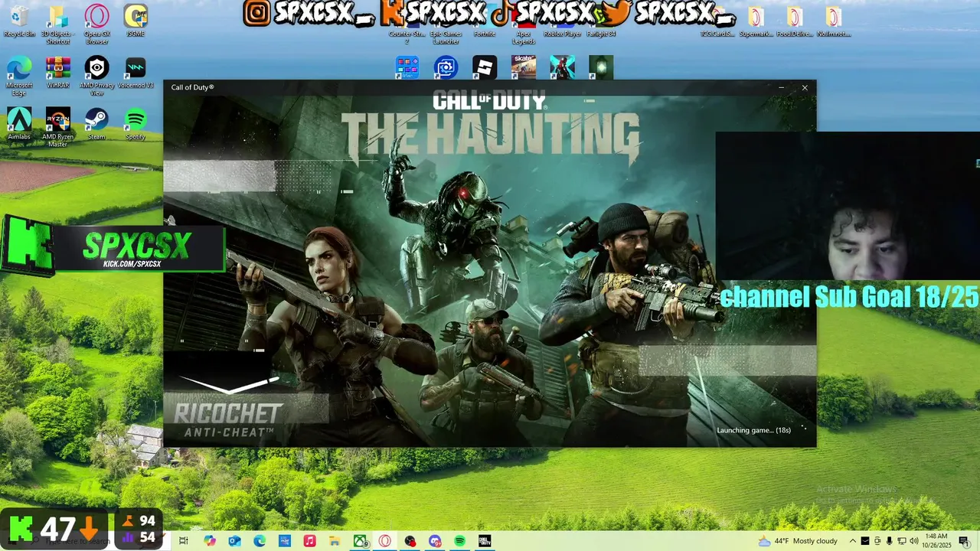Open the Recycle Bin desktop icon
The height and width of the screenshot is (551, 980).
tap(19, 21)
